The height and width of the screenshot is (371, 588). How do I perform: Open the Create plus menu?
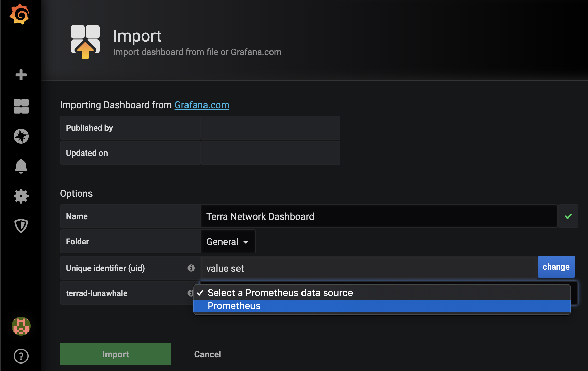[x=21, y=75]
